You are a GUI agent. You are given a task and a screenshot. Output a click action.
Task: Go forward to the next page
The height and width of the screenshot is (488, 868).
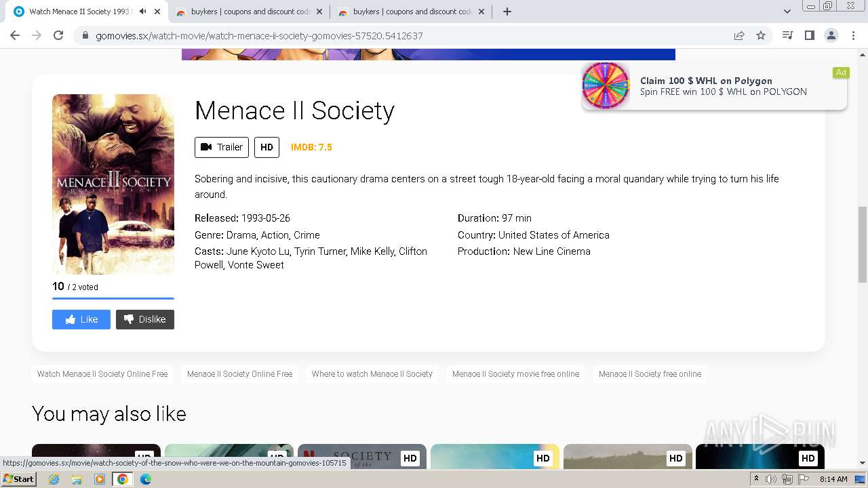tap(37, 35)
